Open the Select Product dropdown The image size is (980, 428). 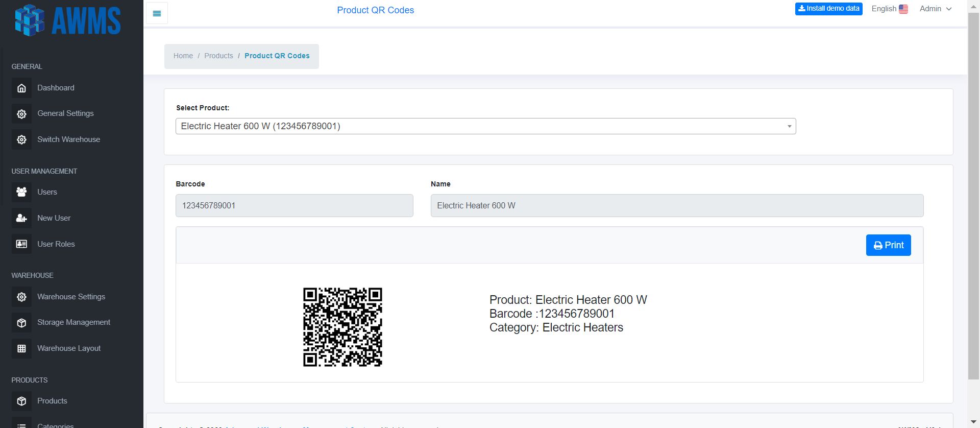[485, 126]
